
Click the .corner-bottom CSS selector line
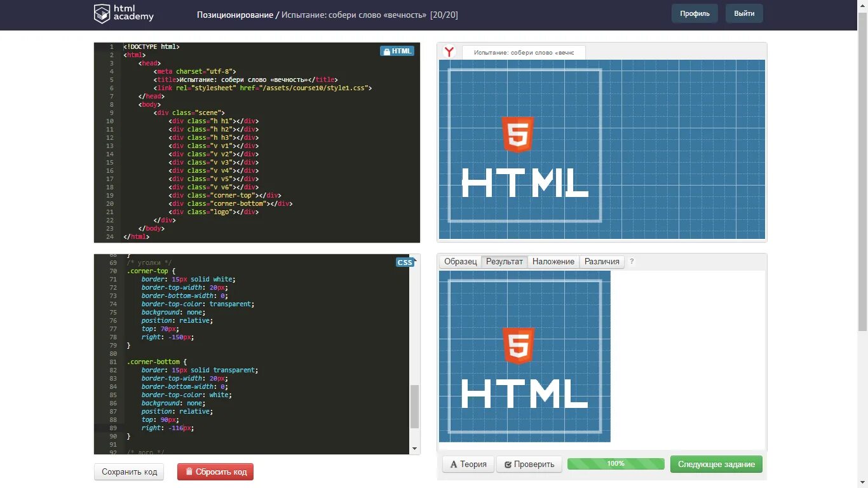(x=156, y=362)
